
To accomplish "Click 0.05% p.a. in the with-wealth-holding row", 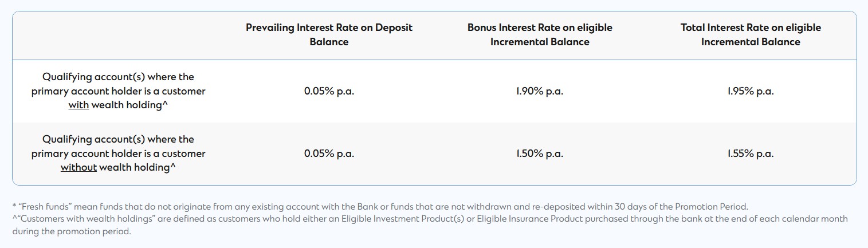I will pos(329,91).
